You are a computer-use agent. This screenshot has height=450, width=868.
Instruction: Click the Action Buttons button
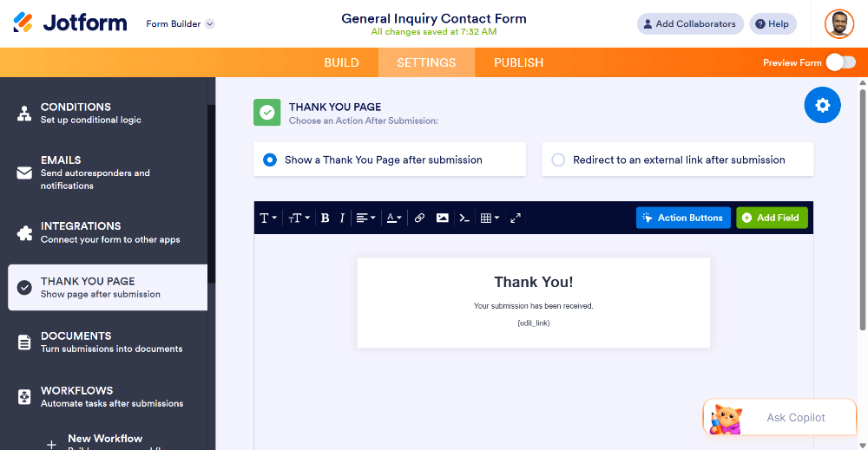[x=683, y=218]
